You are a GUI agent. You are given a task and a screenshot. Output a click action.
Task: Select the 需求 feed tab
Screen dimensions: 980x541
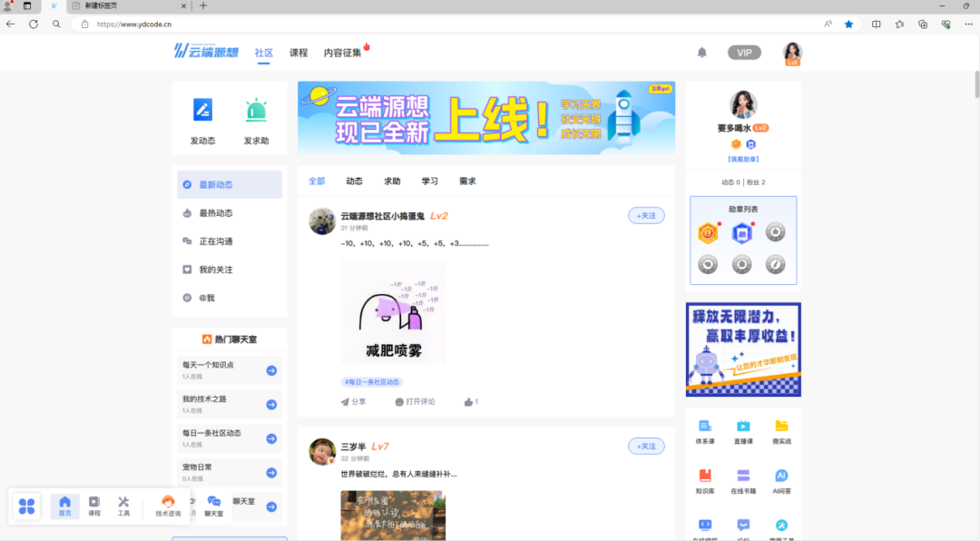pos(467,181)
